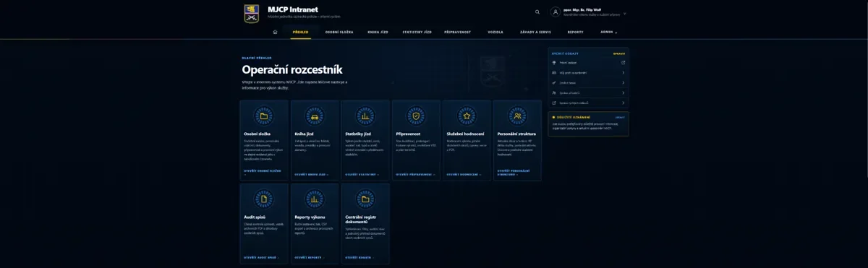Click OTEVŘÍT REPORTY link
The height and width of the screenshot is (268, 868).
pyautogui.click(x=309, y=257)
